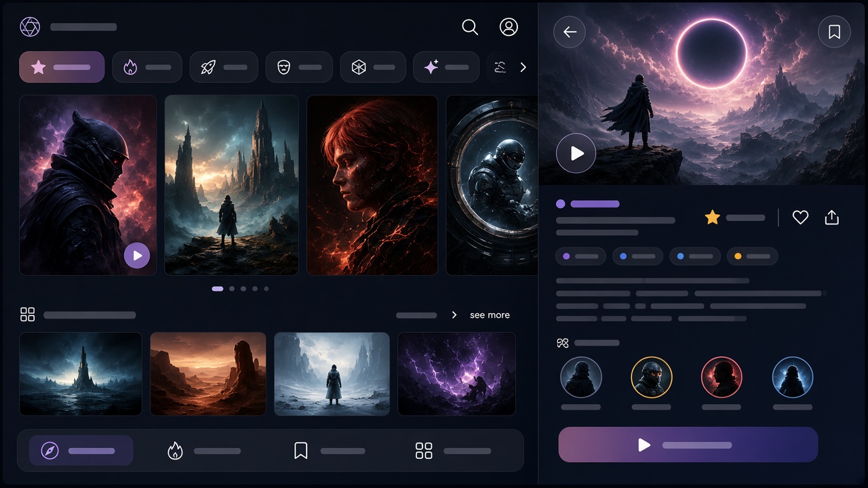The height and width of the screenshot is (488, 868).
Task: Select the star category chip
Action: pyautogui.click(x=62, y=67)
